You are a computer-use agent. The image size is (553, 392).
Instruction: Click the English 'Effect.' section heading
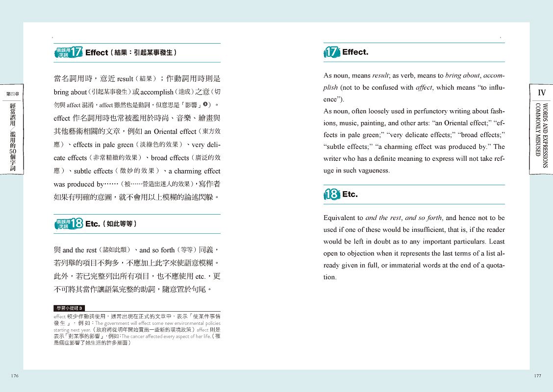pos(355,52)
